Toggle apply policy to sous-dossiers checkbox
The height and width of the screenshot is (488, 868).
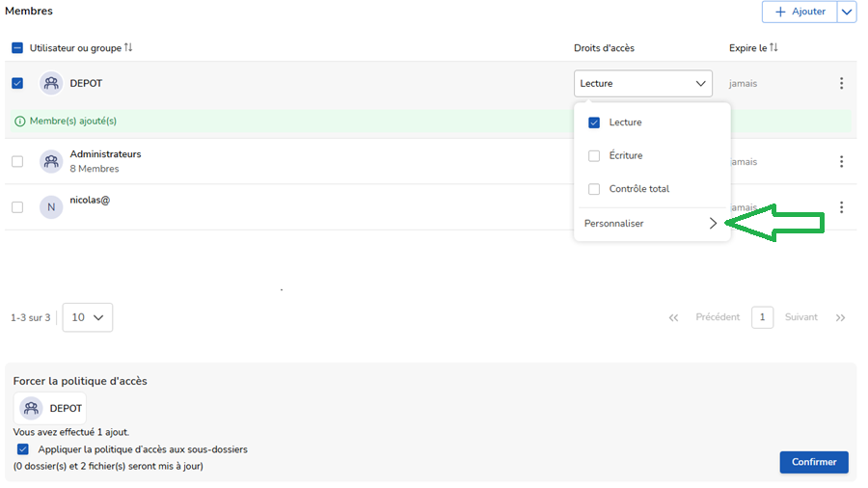tap(23, 449)
